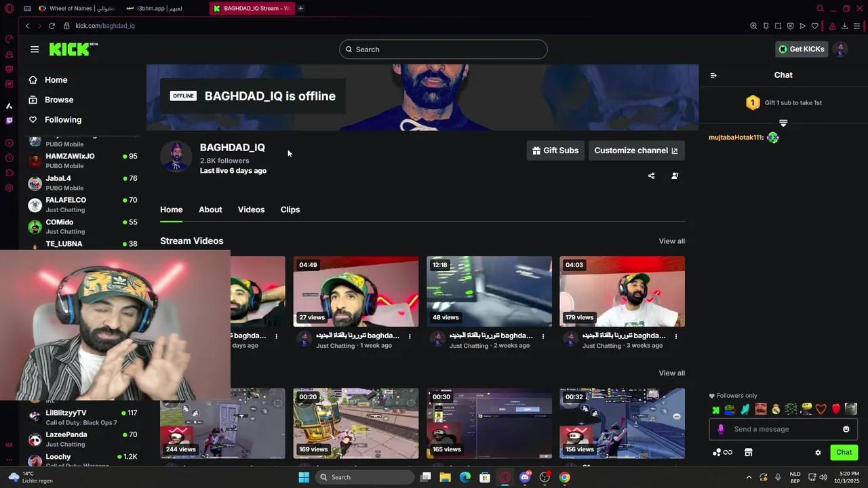Open Windows Start menu
This screenshot has height=488, width=868.
[x=304, y=477]
